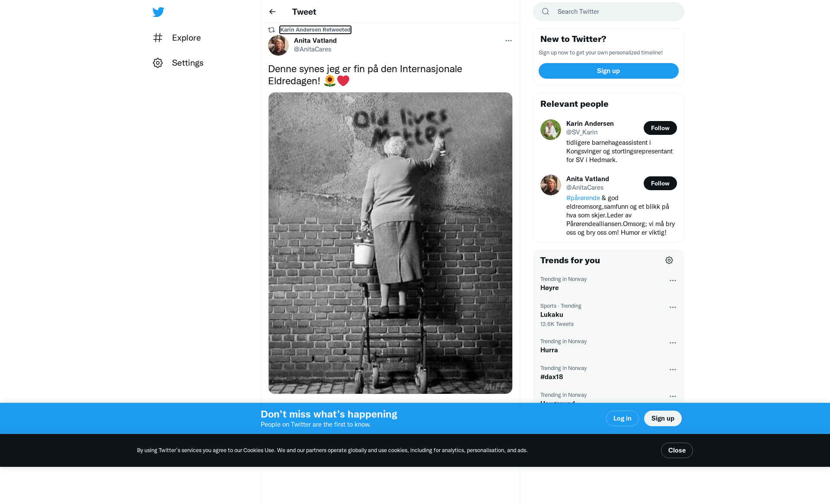Click the retweet icon above tweet

click(x=271, y=30)
